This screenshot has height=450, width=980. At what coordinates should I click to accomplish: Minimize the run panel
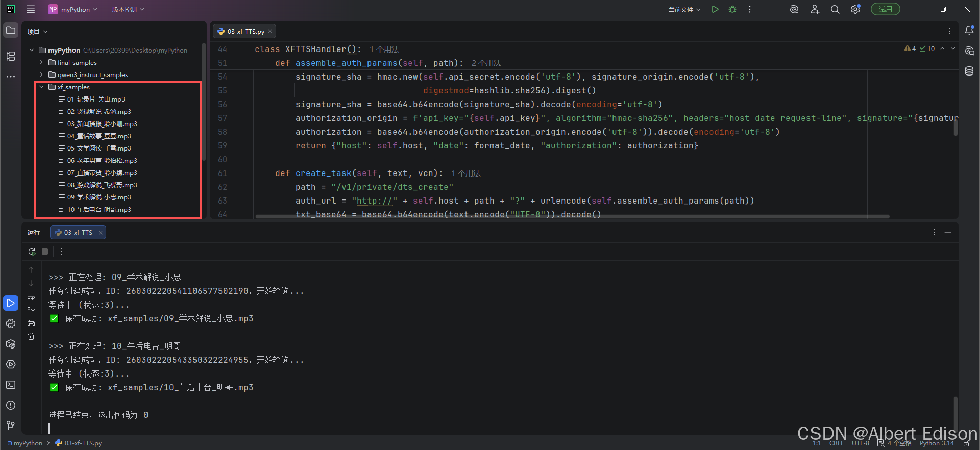[x=948, y=232]
